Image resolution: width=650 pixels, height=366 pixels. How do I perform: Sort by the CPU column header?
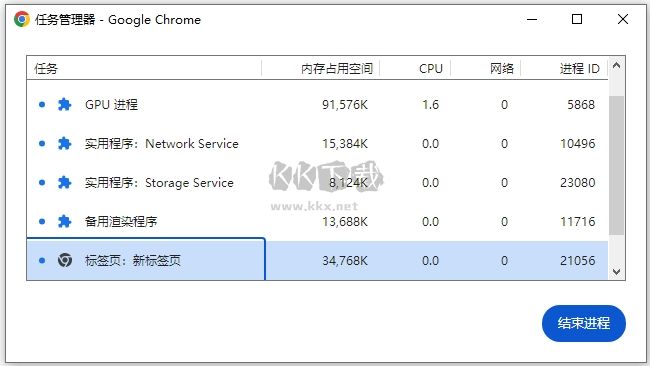click(415, 68)
